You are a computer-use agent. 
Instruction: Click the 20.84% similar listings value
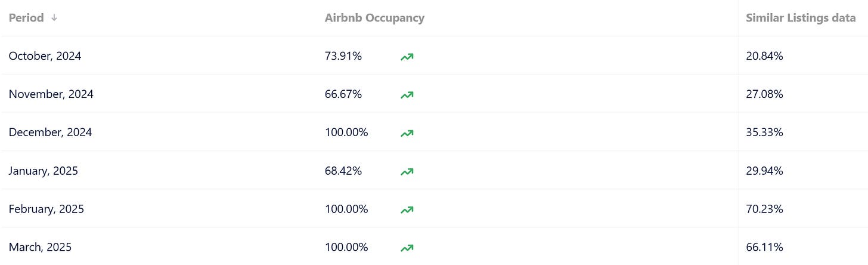pyautogui.click(x=764, y=56)
